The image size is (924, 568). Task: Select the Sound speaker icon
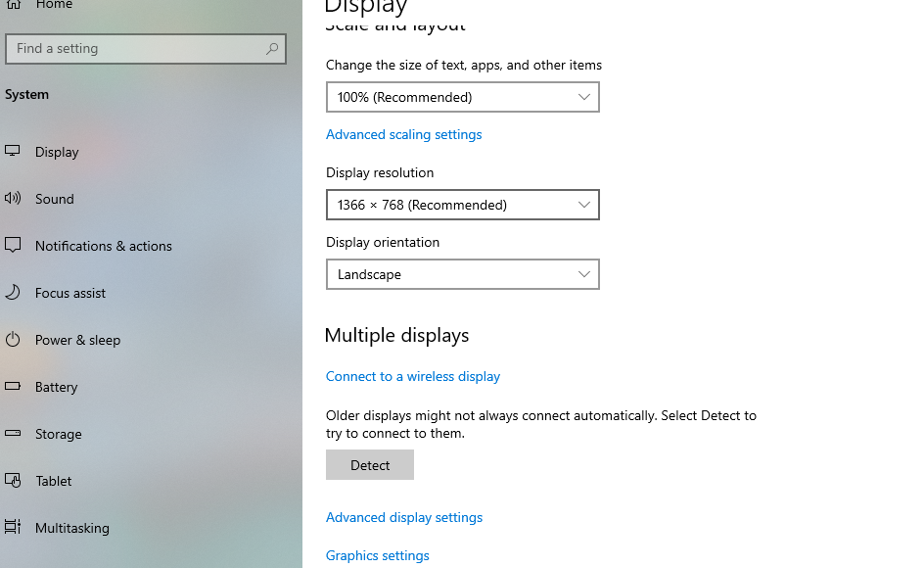(x=13, y=199)
